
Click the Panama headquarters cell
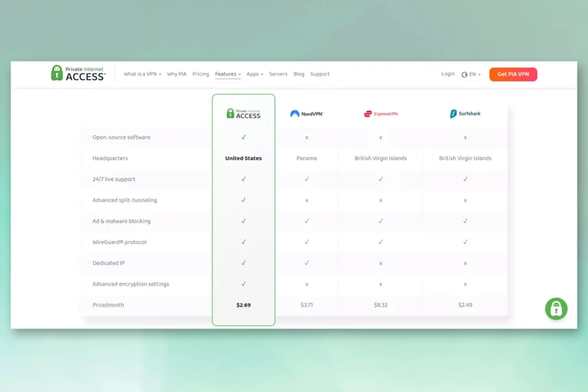[x=307, y=158]
